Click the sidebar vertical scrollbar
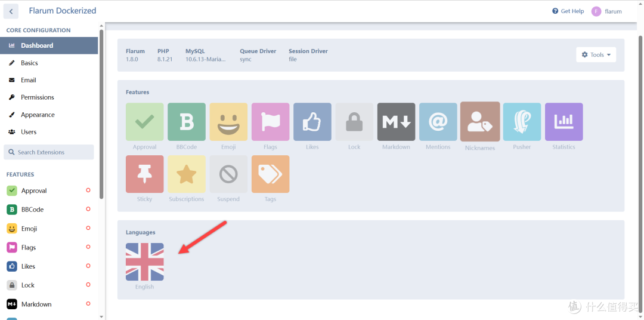The height and width of the screenshot is (320, 644). [101, 115]
